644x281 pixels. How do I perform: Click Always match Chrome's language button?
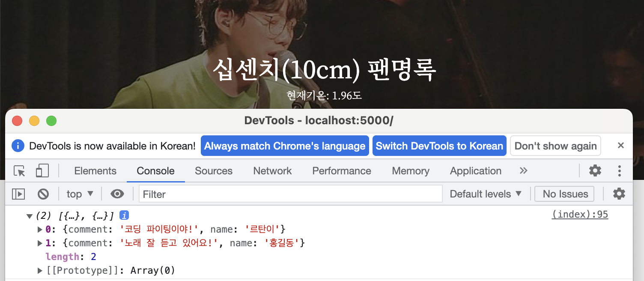(285, 146)
